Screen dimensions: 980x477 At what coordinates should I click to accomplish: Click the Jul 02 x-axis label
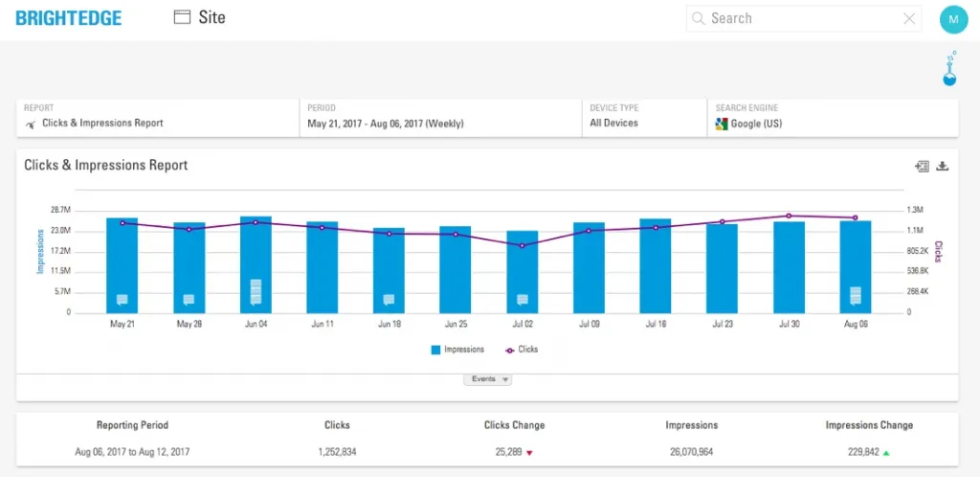point(523,325)
